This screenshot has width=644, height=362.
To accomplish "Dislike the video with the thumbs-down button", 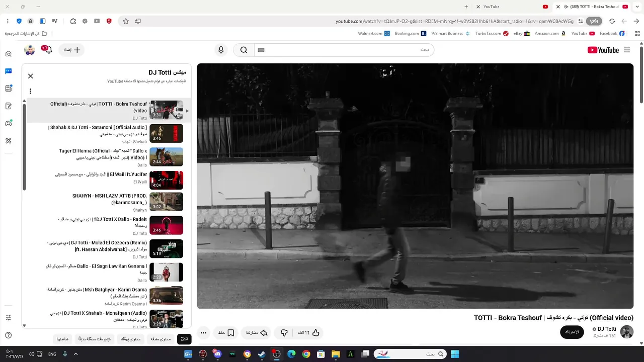I will [284, 332].
